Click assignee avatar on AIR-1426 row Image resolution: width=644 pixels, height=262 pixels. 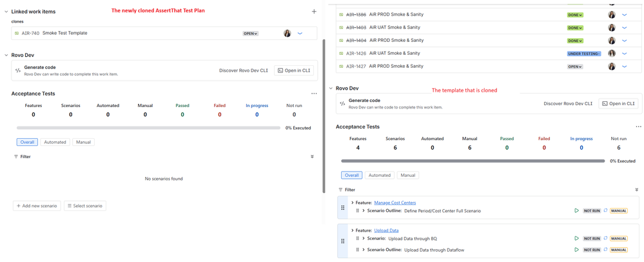point(612,53)
